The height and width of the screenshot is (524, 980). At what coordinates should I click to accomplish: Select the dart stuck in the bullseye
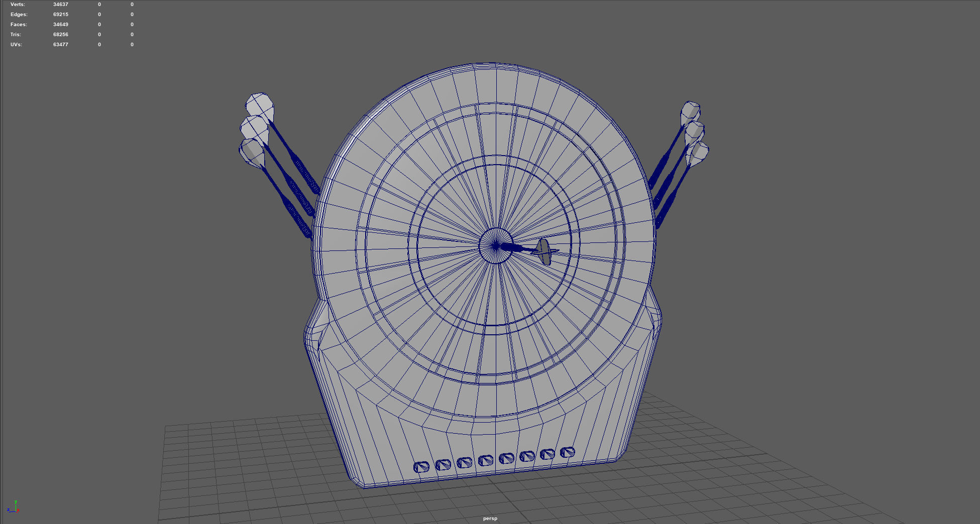(527, 250)
